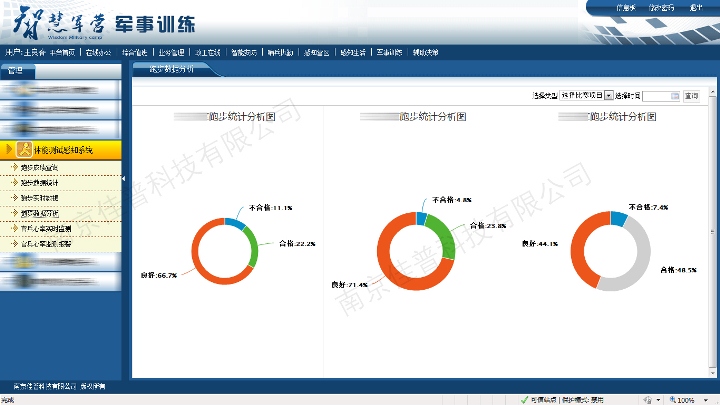Click the 退出 logout link at top right
The height and width of the screenshot is (405, 720).
tap(696, 7)
